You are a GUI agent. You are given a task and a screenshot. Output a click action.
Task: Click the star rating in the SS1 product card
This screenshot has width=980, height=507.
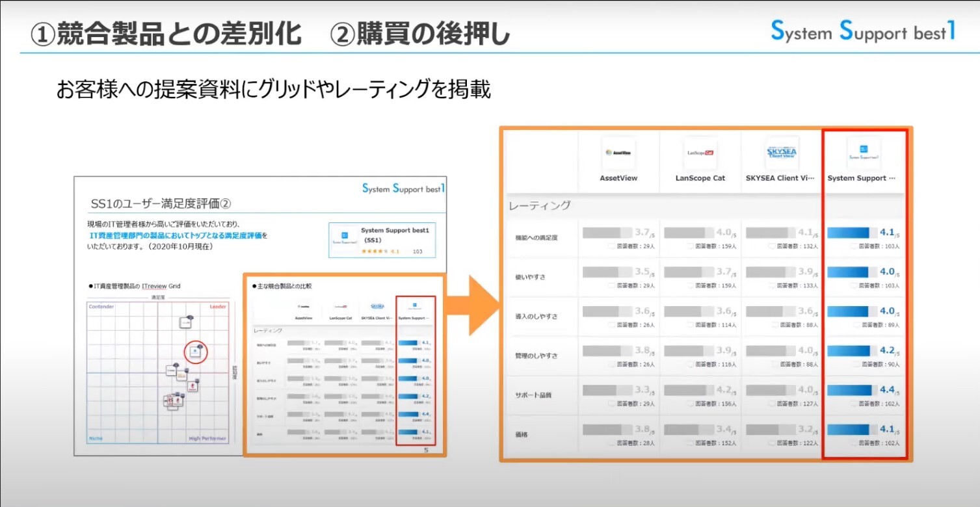point(375,250)
